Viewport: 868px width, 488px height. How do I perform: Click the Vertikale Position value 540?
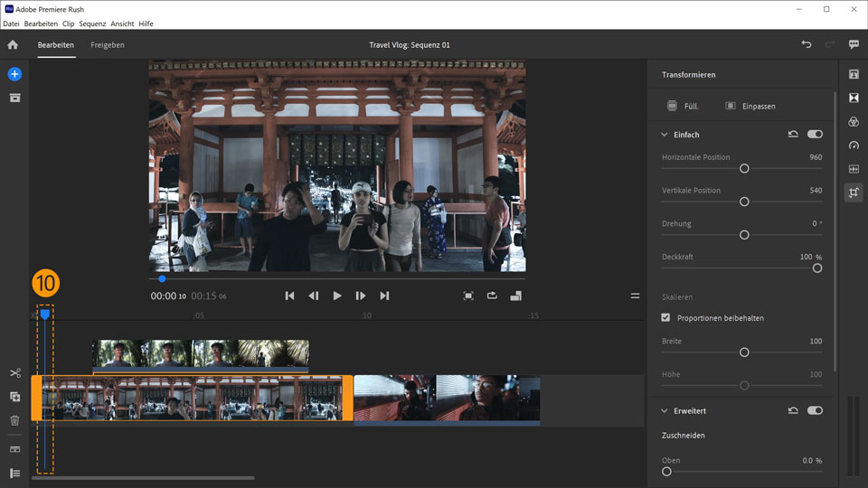tap(816, 191)
